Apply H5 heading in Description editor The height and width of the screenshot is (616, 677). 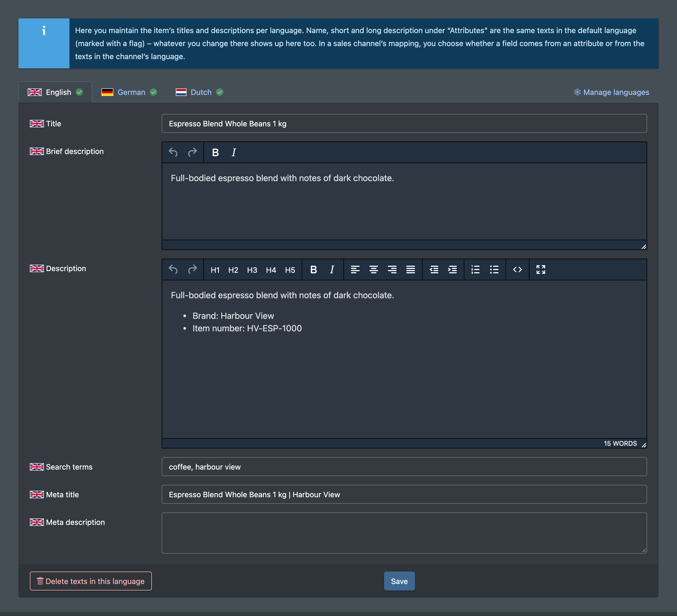pyautogui.click(x=290, y=270)
